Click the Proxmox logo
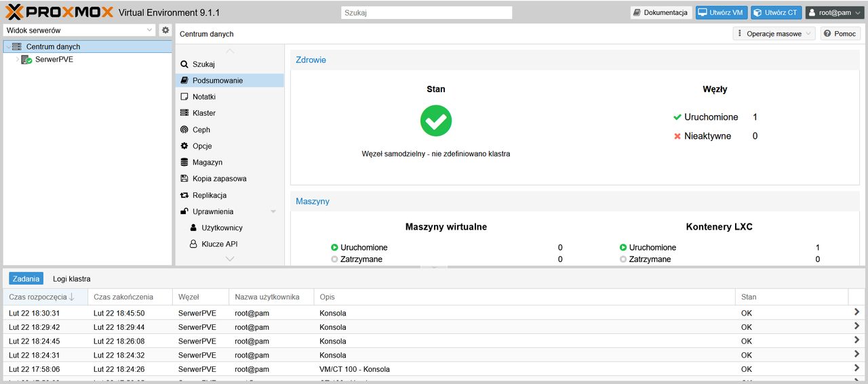This screenshot has width=868, height=384. [60, 12]
